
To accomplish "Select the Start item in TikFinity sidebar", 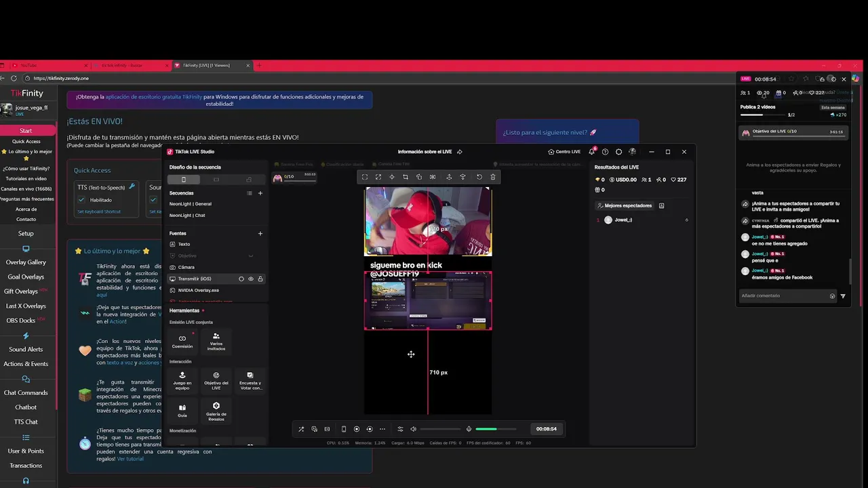I will pos(26,131).
